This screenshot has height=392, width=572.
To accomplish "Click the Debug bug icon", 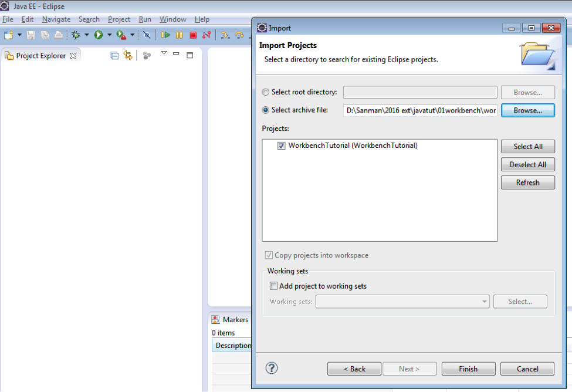I will [x=76, y=35].
